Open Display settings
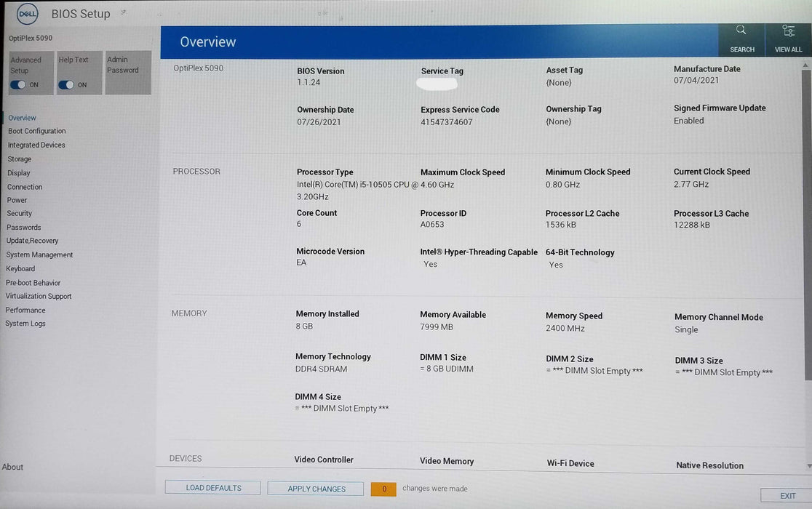This screenshot has height=509, width=812. pos(19,173)
